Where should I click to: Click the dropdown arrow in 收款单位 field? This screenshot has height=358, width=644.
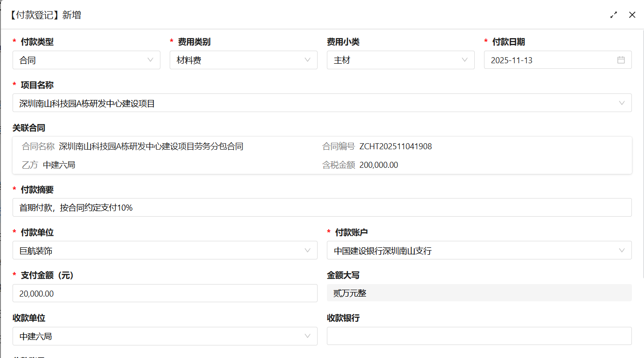tap(307, 336)
